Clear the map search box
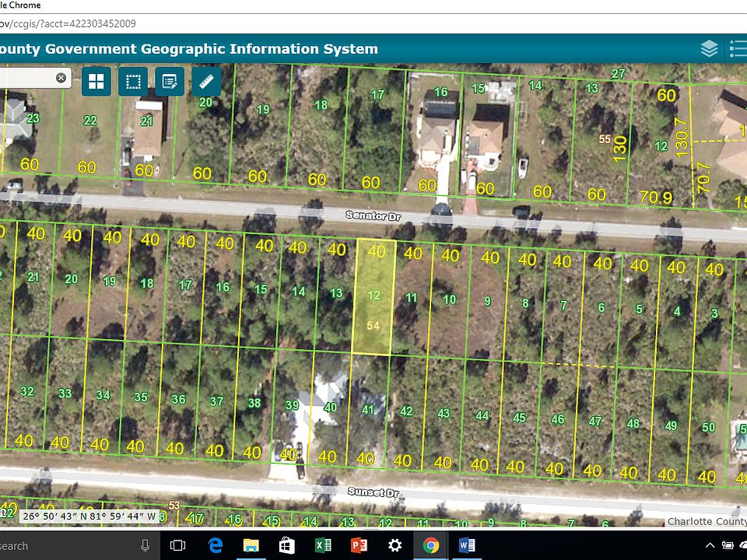 (x=61, y=78)
